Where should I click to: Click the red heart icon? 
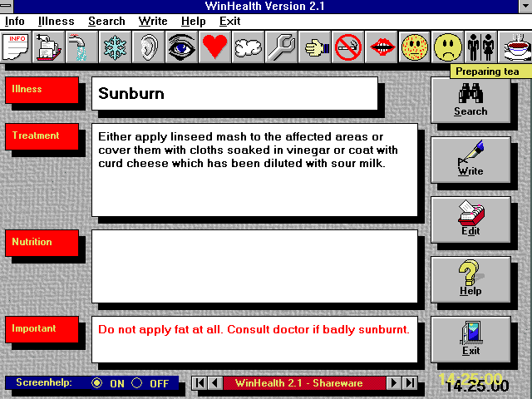(215, 47)
